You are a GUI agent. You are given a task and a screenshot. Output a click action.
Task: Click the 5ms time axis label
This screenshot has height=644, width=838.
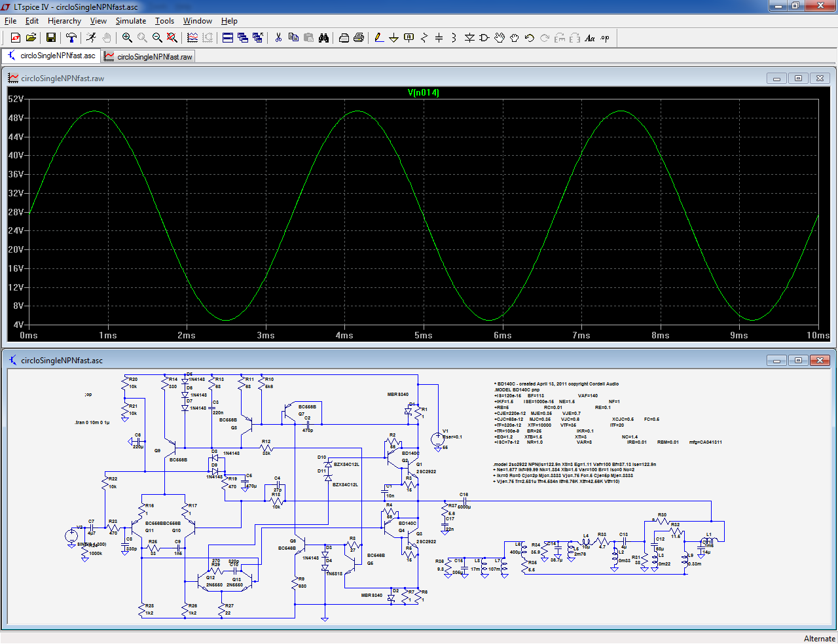coord(424,335)
